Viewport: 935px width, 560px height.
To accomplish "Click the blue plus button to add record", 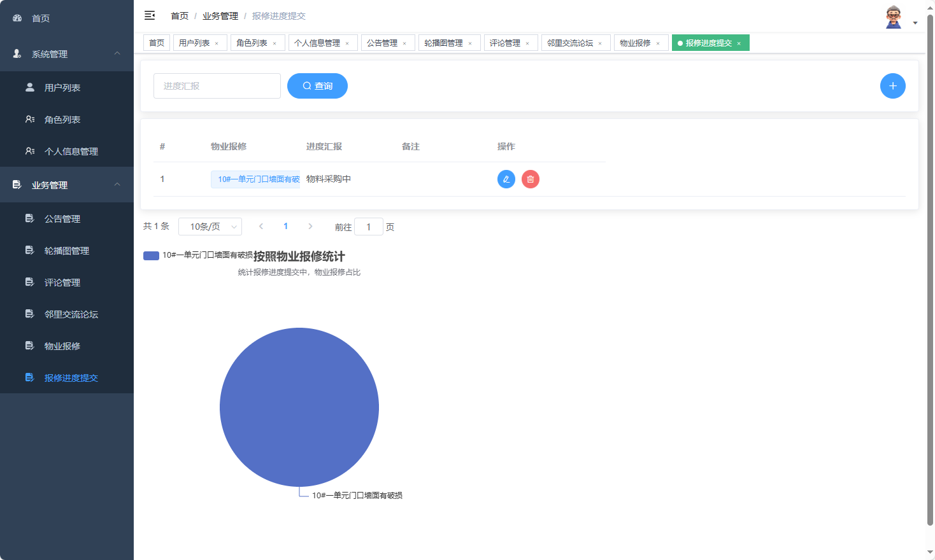I will [x=892, y=85].
